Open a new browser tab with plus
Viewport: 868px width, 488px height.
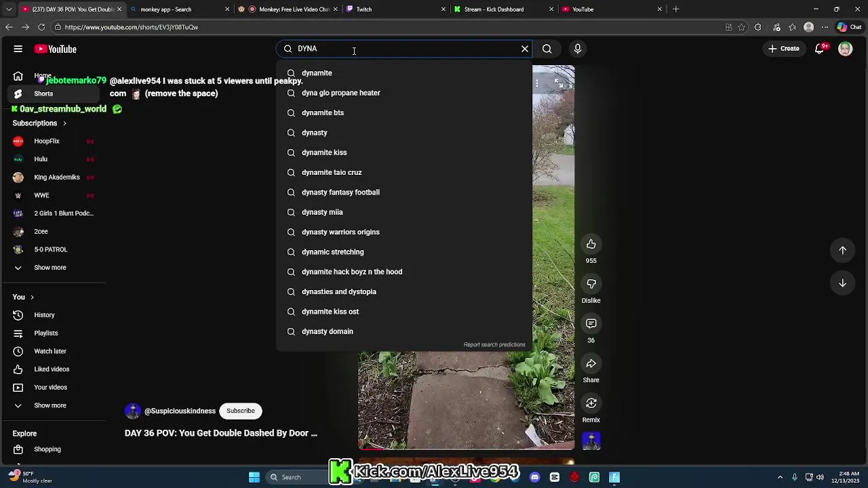(676, 9)
